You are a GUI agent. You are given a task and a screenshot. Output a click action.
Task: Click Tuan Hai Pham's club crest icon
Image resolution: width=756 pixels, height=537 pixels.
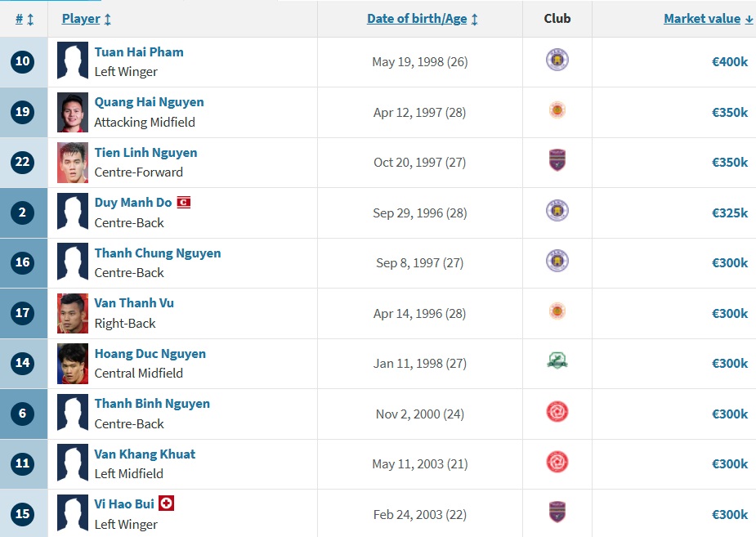pyautogui.click(x=557, y=60)
